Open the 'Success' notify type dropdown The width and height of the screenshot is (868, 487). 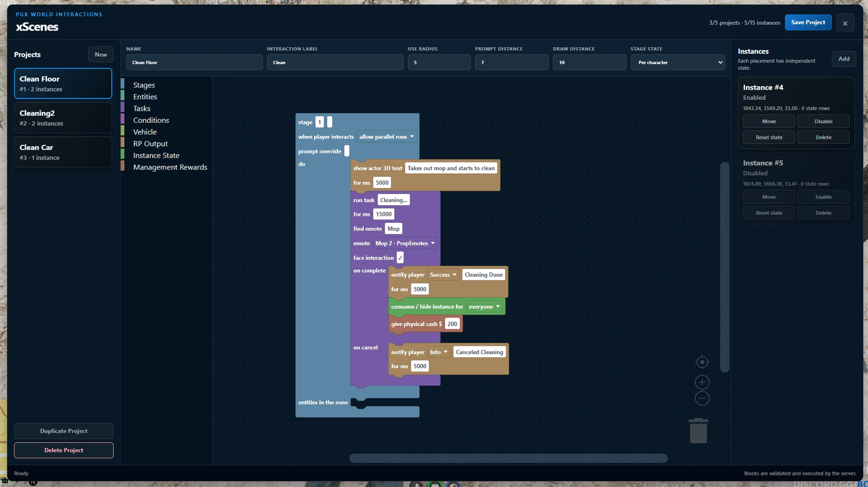[443, 274]
